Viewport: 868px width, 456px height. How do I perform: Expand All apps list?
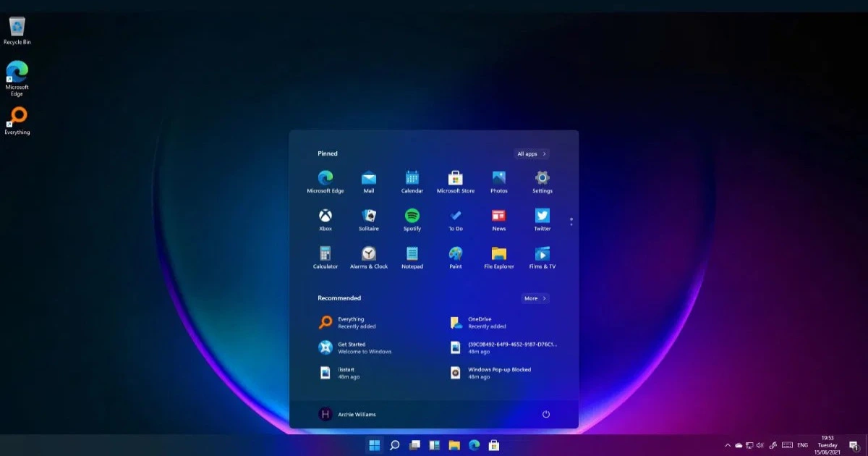[532, 153]
